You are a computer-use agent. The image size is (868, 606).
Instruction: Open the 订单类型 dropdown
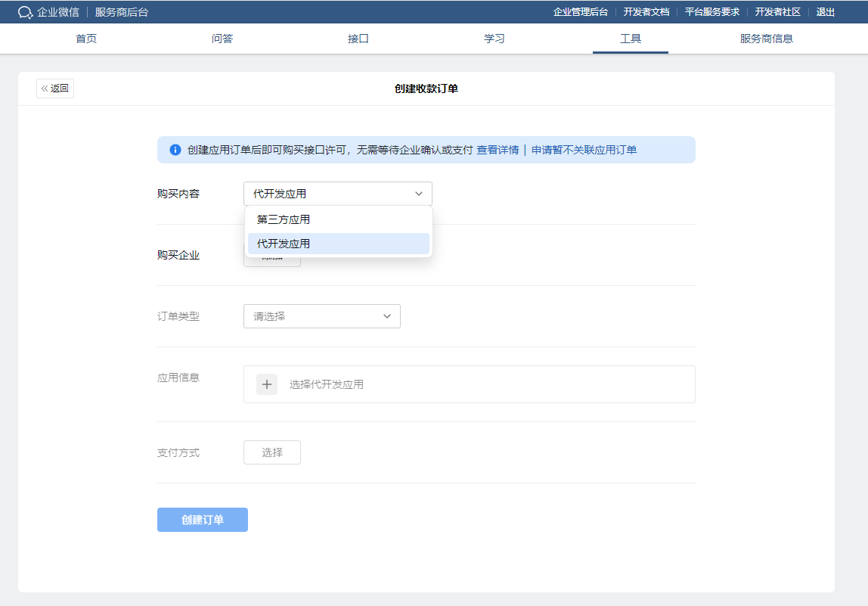321,316
